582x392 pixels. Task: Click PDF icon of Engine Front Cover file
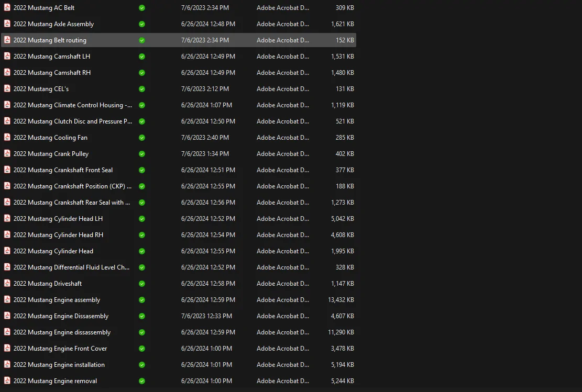[x=7, y=348]
